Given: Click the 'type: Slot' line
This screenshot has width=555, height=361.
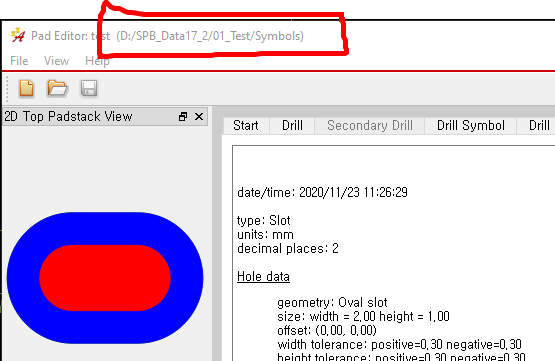Looking at the screenshot, I should [264, 220].
